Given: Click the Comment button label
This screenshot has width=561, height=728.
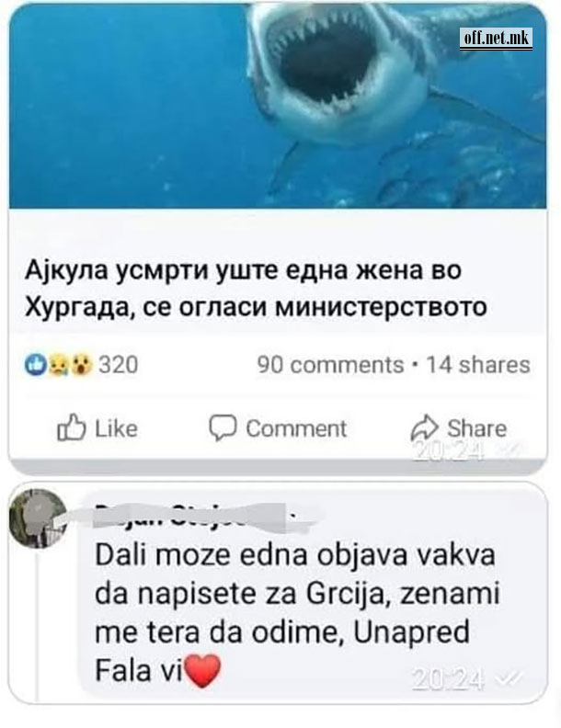Looking at the screenshot, I should 296,428.
